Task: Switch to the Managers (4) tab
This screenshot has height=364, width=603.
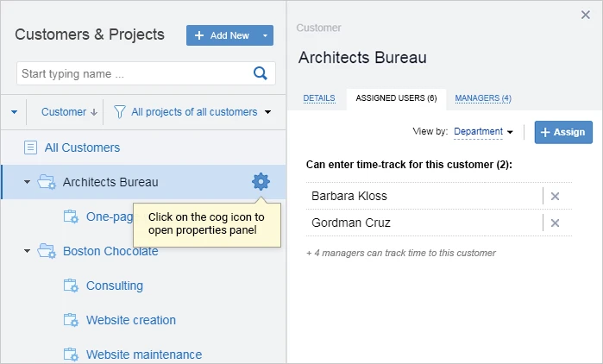Action: click(482, 98)
